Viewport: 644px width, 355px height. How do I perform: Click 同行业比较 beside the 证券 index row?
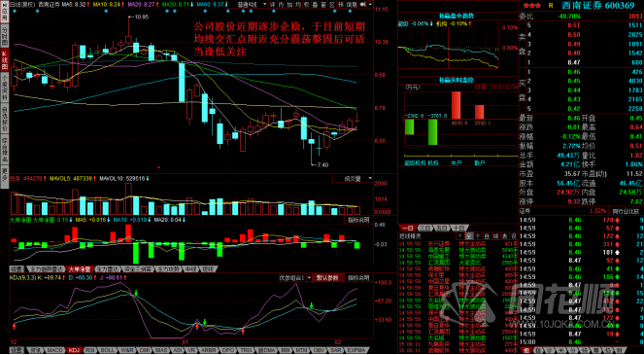point(626,211)
